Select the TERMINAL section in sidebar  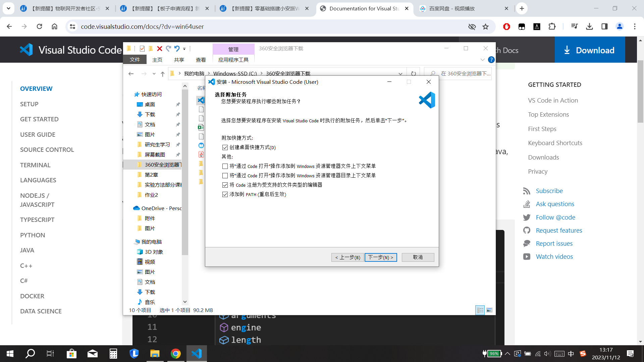(35, 165)
